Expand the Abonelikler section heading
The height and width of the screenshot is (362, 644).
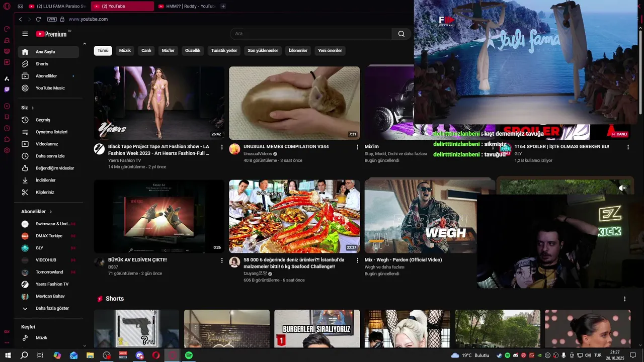tap(37, 212)
